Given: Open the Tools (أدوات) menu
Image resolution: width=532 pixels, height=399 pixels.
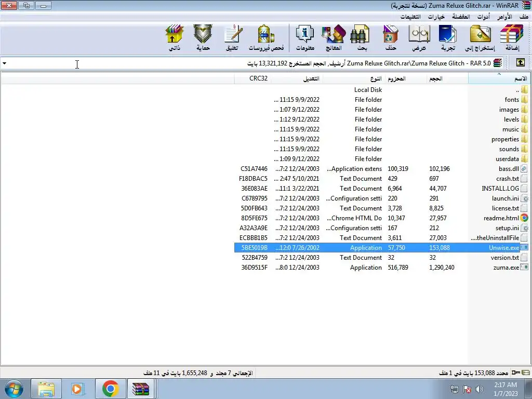Looking at the screenshot, I should point(484,16).
